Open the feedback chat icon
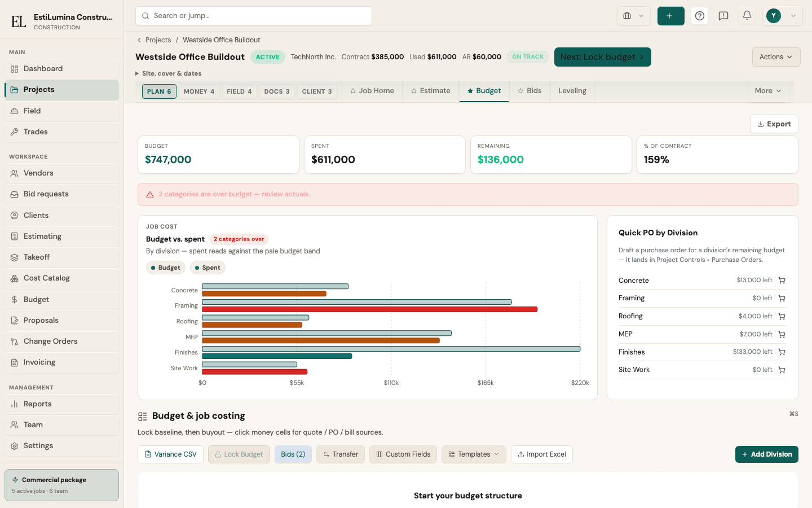The width and height of the screenshot is (812, 508). (723, 16)
